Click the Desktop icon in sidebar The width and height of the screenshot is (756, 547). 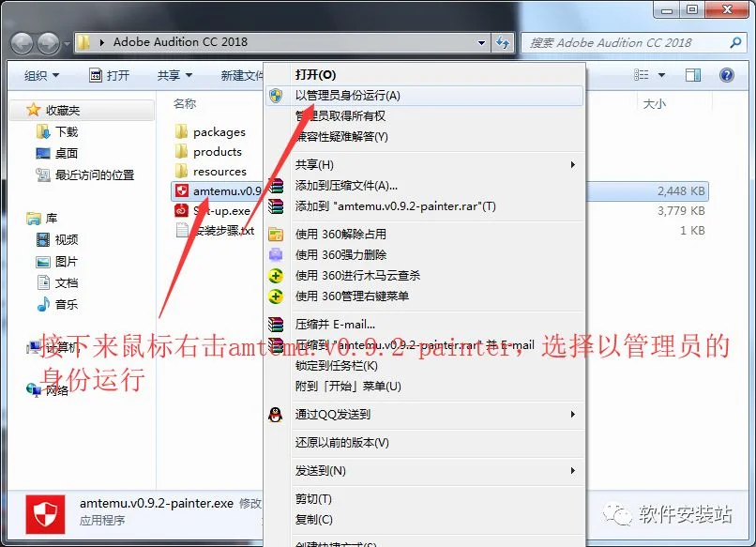point(43,153)
